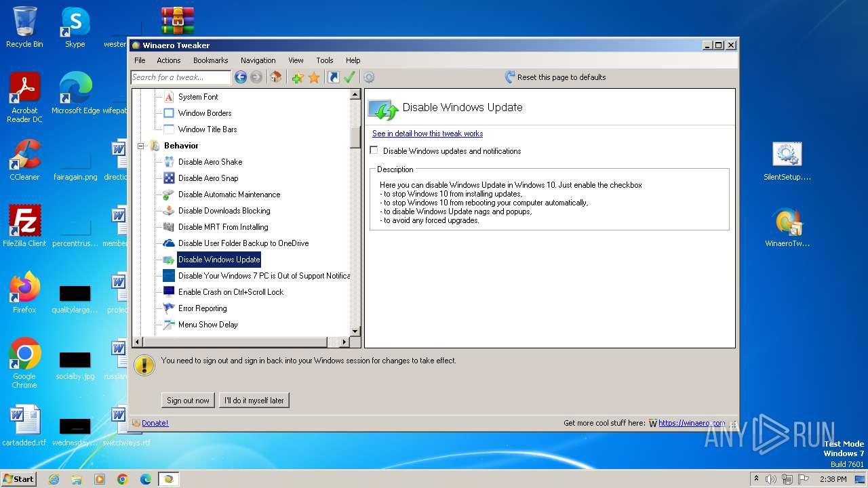Click clock showing 2:38 PM

(833, 479)
